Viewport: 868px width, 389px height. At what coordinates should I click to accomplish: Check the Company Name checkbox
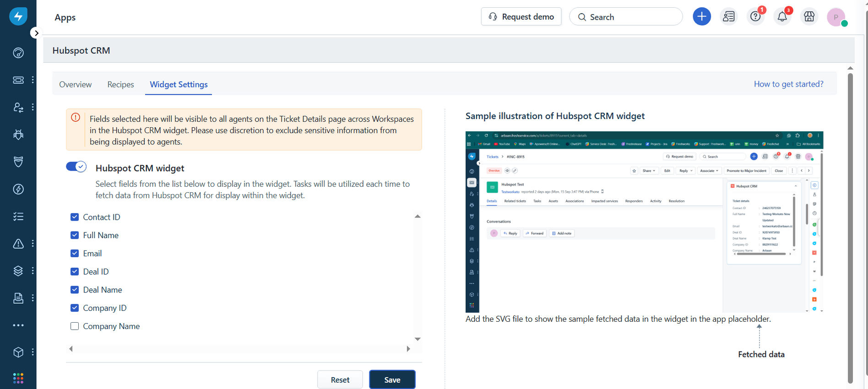point(75,326)
